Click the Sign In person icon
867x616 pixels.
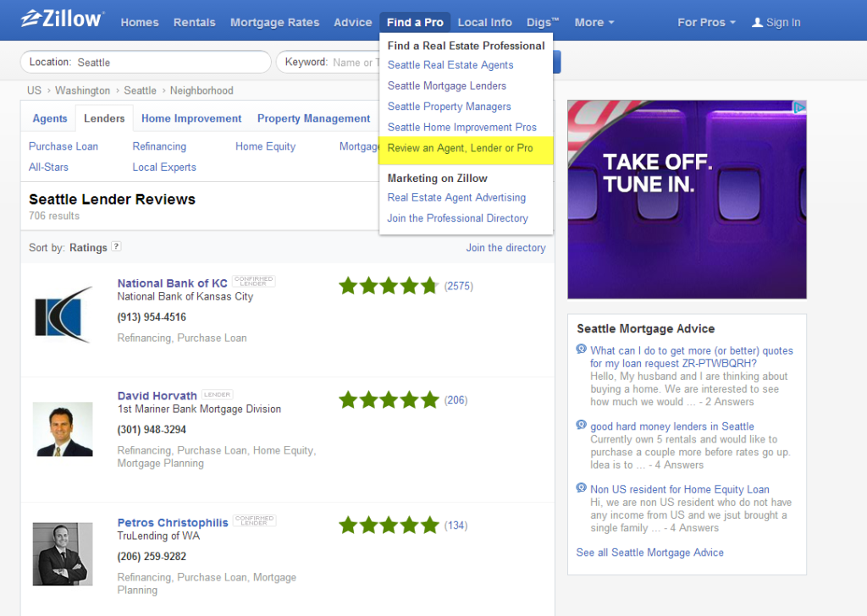tap(757, 23)
